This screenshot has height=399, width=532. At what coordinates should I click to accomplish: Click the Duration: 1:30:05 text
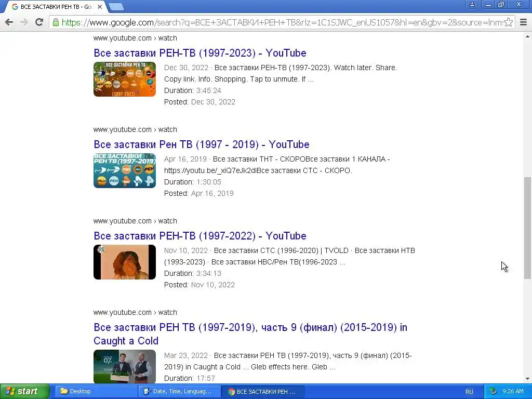[192, 182]
